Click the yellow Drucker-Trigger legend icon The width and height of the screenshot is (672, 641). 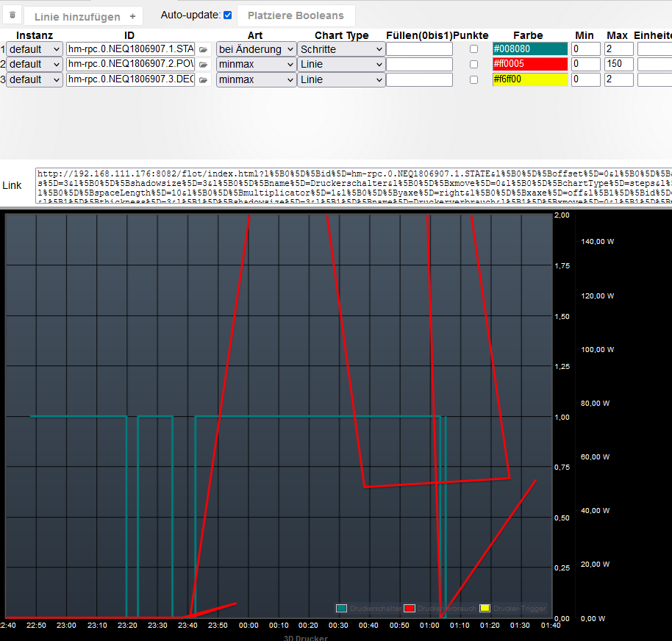point(485,608)
